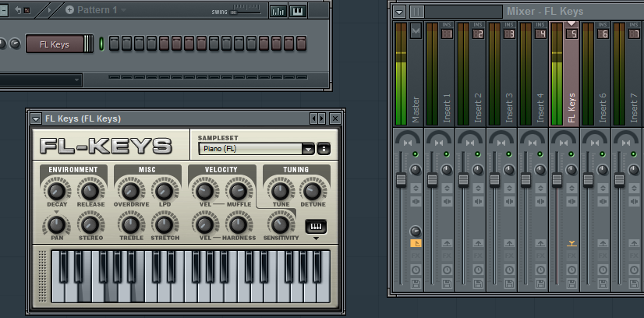Select the Master mixer track label

(x=416, y=110)
